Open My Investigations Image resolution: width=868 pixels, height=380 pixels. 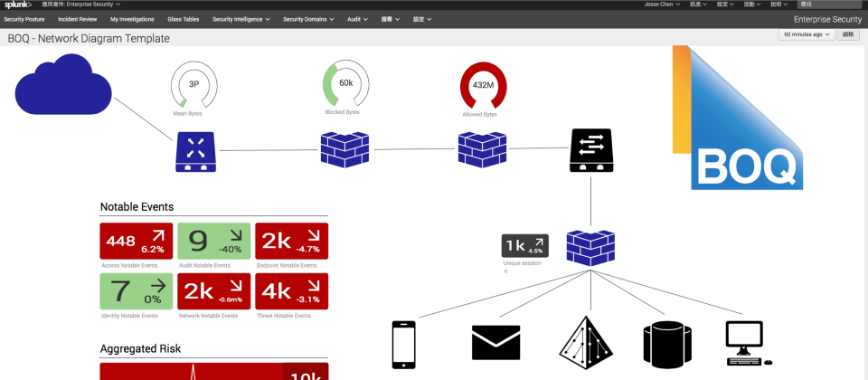(132, 19)
